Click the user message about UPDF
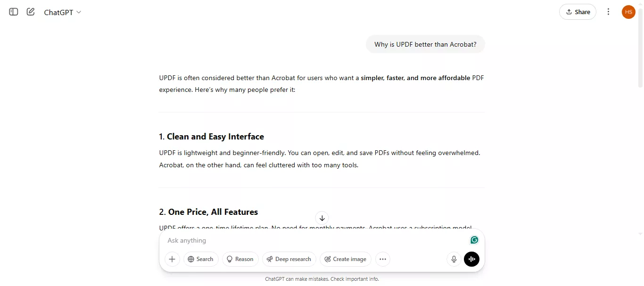 click(425, 44)
